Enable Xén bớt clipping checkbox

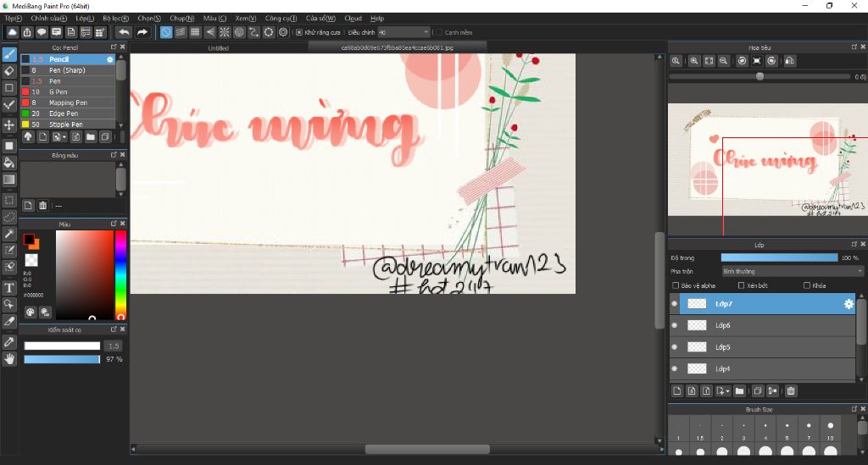pos(741,285)
